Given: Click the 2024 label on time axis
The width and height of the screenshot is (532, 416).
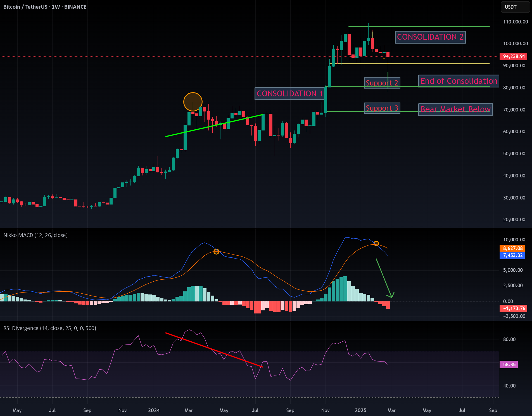Looking at the screenshot, I should (x=154, y=410).
